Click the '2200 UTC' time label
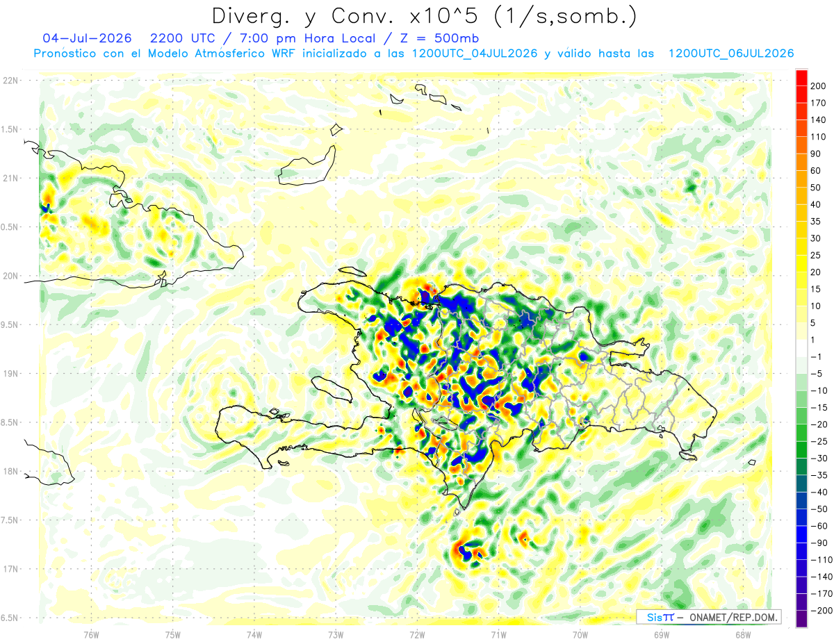Image resolution: width=834 pixels, height=644 pixels. tap(181, 38)
